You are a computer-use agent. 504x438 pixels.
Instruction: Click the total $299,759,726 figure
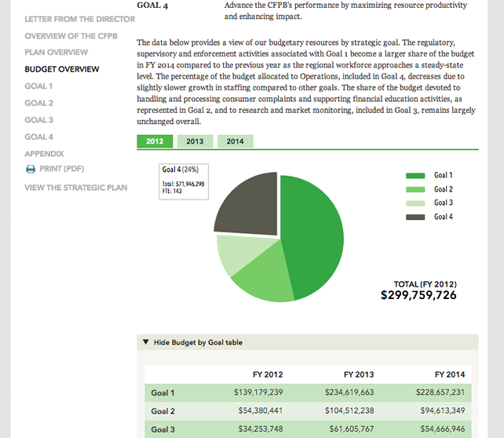click(x=418, y=295)
